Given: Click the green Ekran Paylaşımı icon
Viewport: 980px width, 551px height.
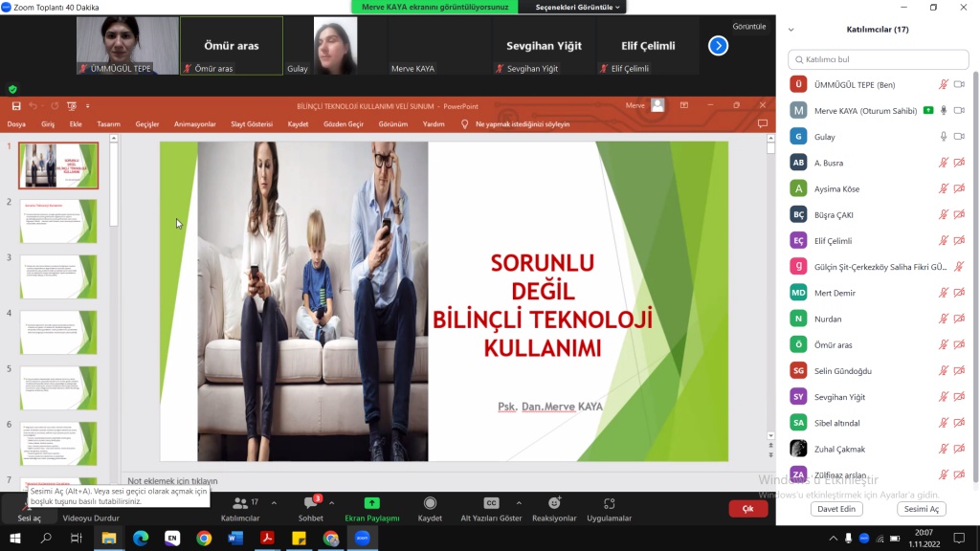Looking at the screenshot, I should click(371, 503).
